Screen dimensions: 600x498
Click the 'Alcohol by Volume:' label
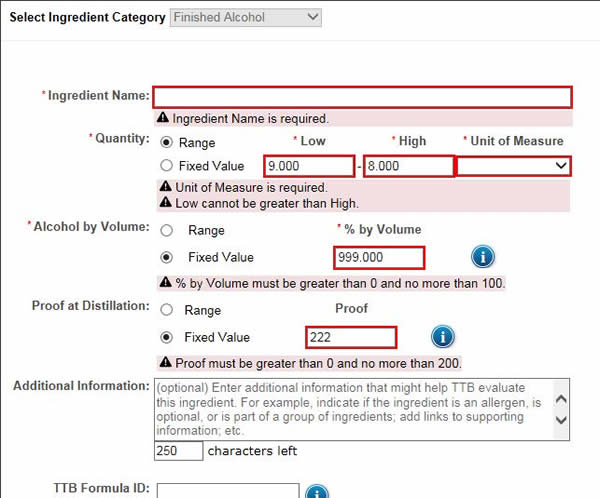[91, 227]
